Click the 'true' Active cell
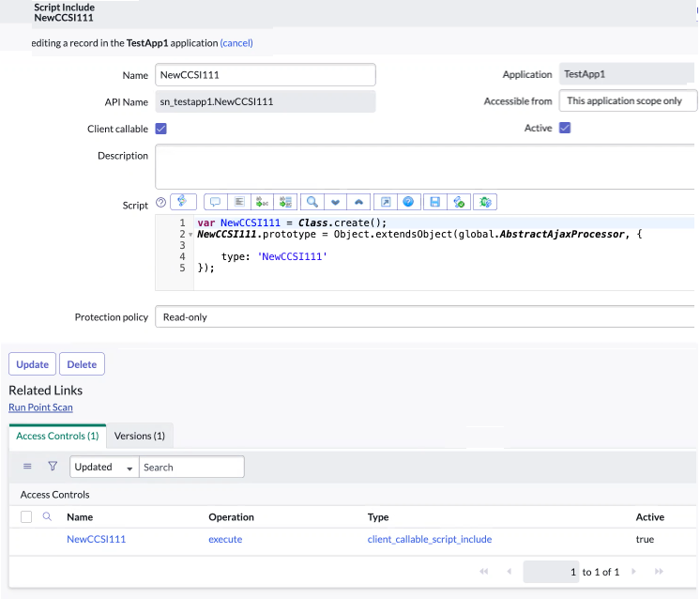700x599 pixels. (x=645, y=539)
